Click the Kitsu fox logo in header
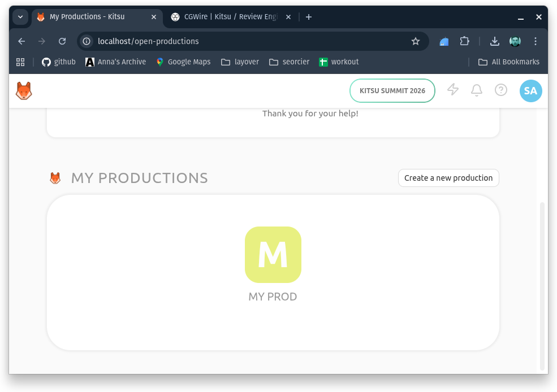 [24, 91]
